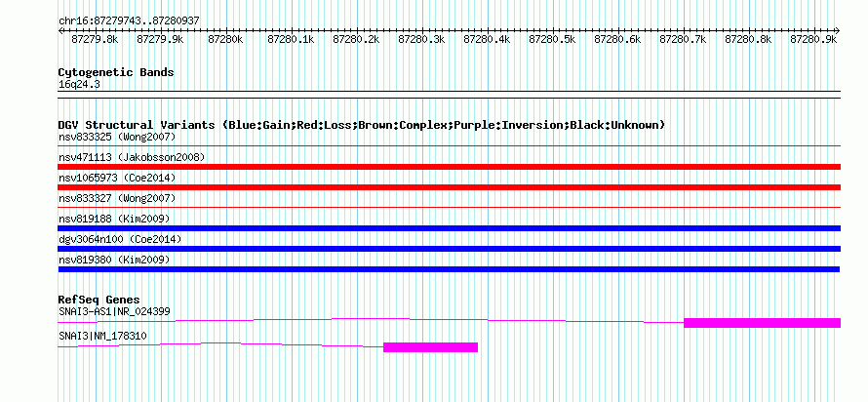Click the 87279.8k ruler tick label
This screenshot has width=868, height=402.
tap(95, 39)
